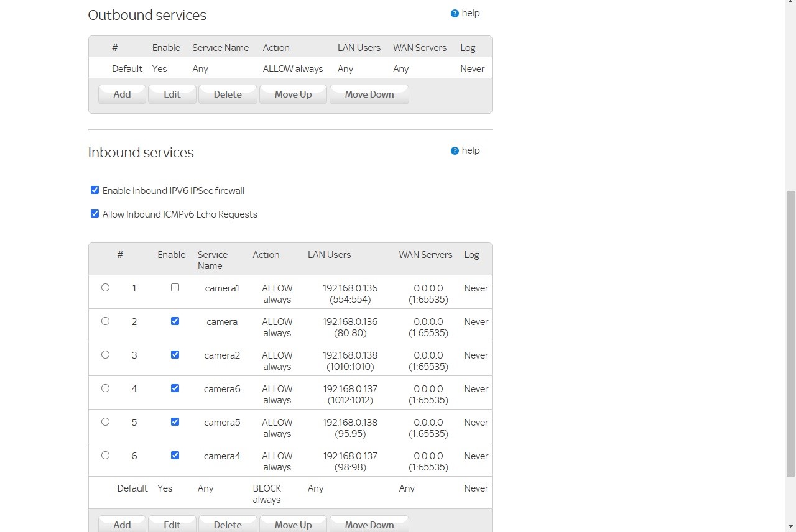796x532 pixels.
Task: Enable the camera1 rule checkbox
Action: tap(175, 287)
